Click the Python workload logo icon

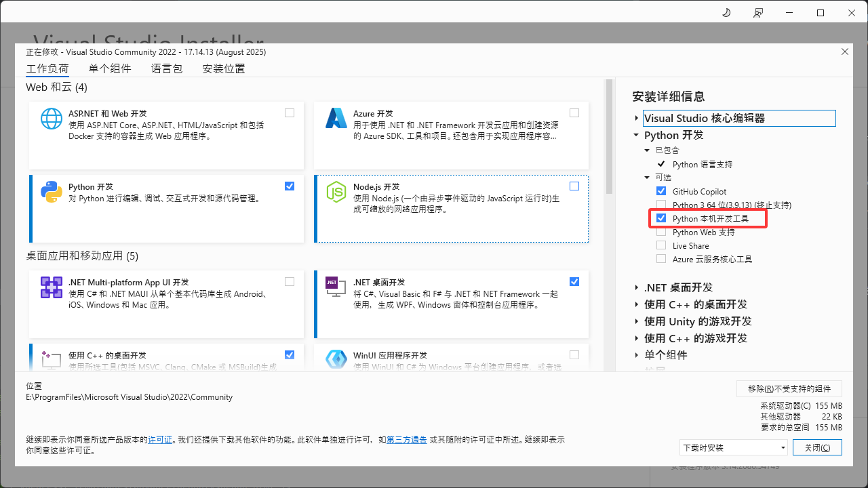tap(52, 192)
